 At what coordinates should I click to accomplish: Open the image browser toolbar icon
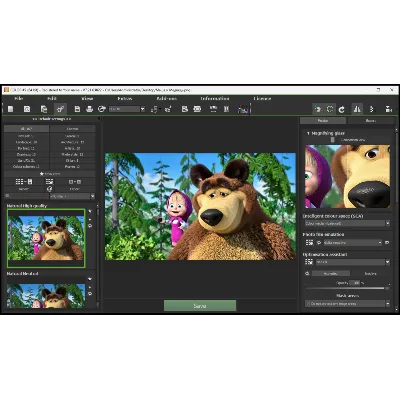pyautogui.click(x=27, y=109)
